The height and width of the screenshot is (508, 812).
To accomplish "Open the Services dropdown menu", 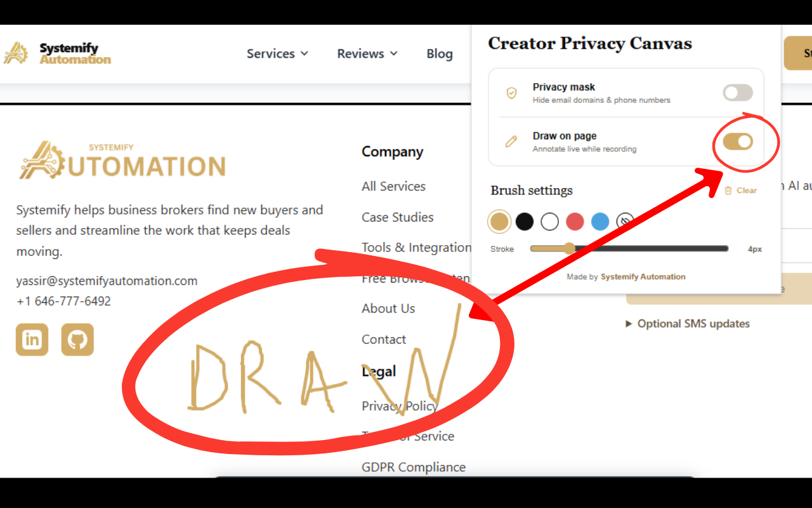I will [277, 54].
